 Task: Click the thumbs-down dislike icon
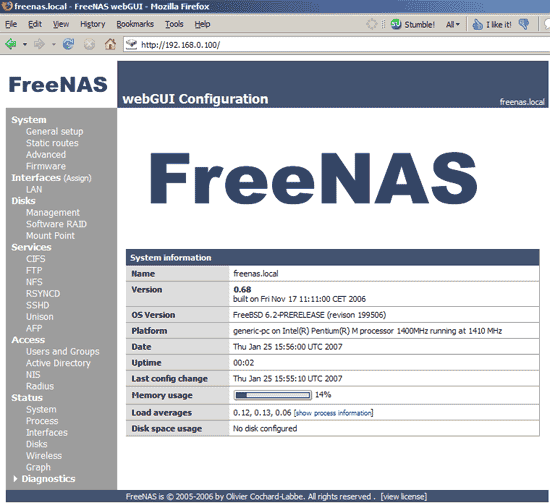524,24
